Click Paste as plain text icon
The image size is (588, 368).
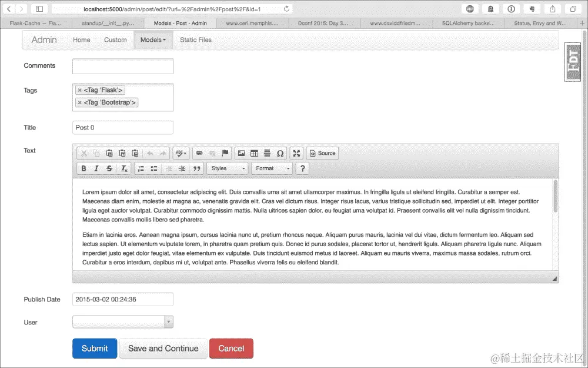(x=122, y=153)
